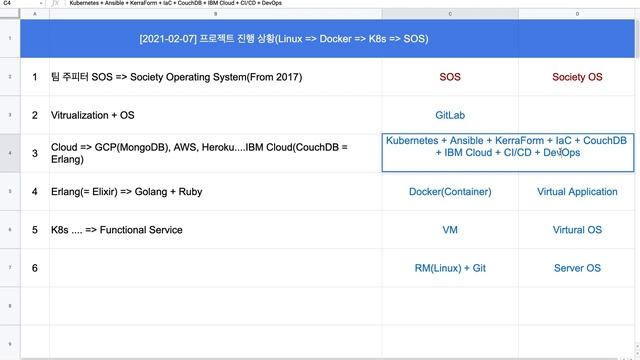This screenshot has width=640, height=360.
Task: Select the red 'SOS' cell
Action: [x=450, y=77]
